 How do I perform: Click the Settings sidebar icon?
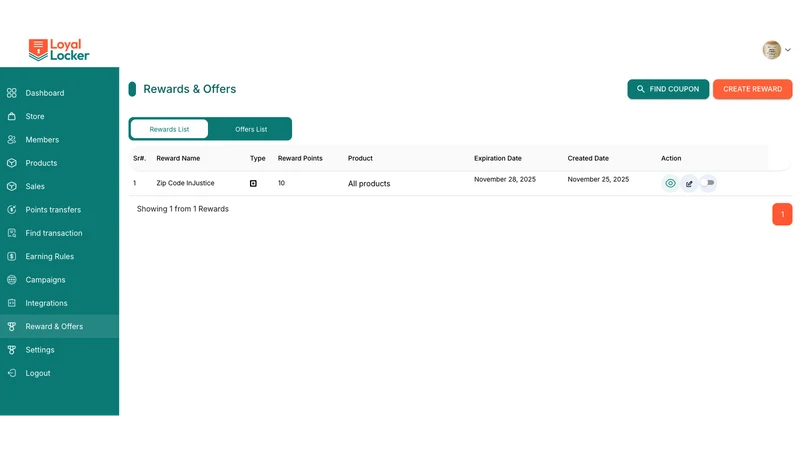(12, 350)
